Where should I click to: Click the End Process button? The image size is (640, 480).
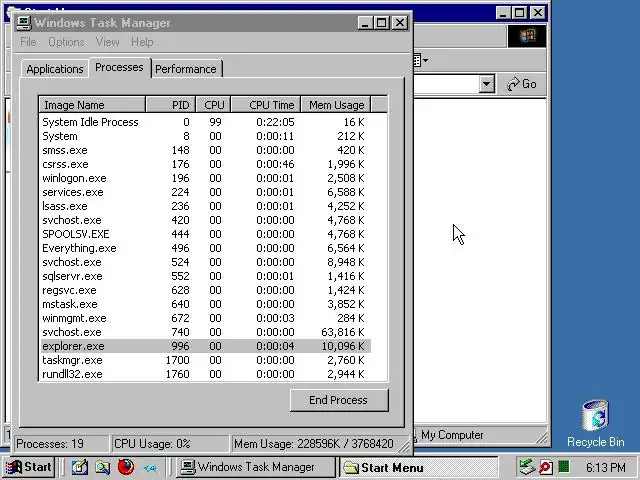pos(339,400)
